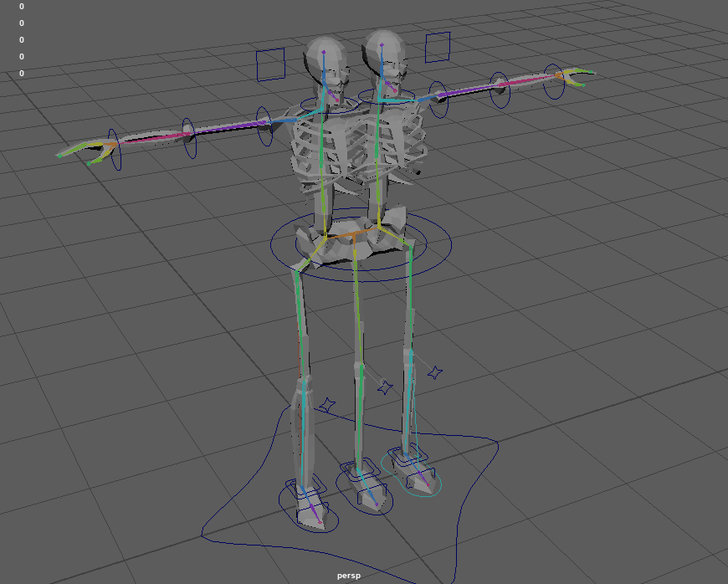Select wrist circle control on screen-right arm
Image resolution: width=728 pixels, height=584 pixels.
click(x=554, y=82)
